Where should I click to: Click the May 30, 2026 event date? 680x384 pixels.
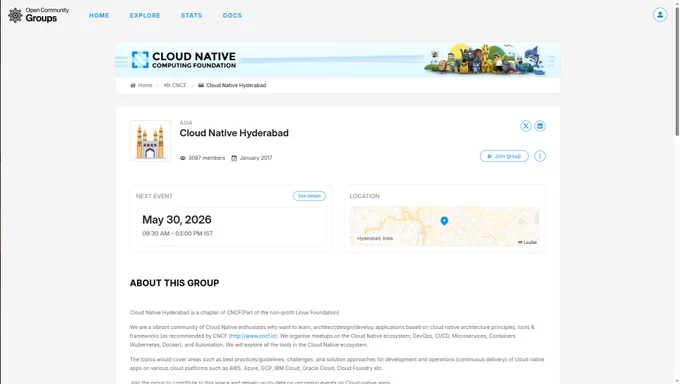177,220
